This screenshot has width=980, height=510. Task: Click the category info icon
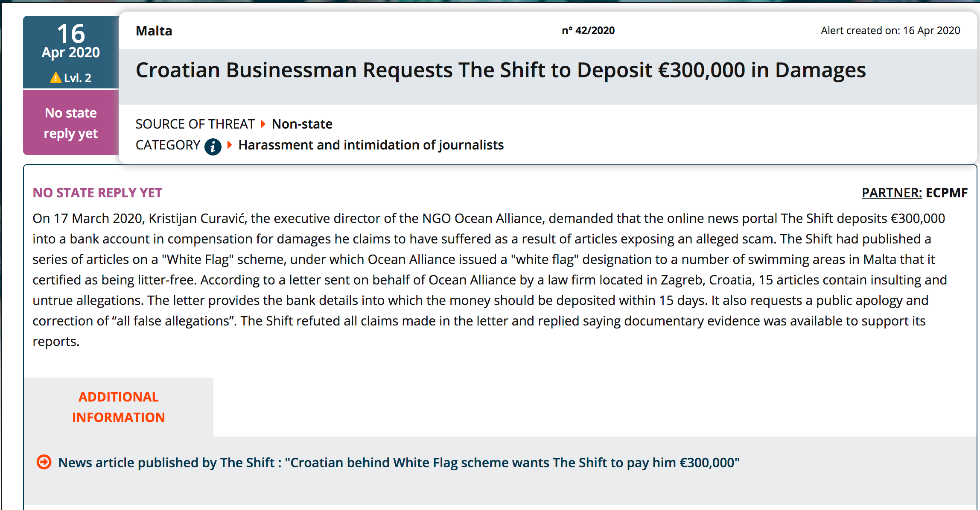[213, 147]
